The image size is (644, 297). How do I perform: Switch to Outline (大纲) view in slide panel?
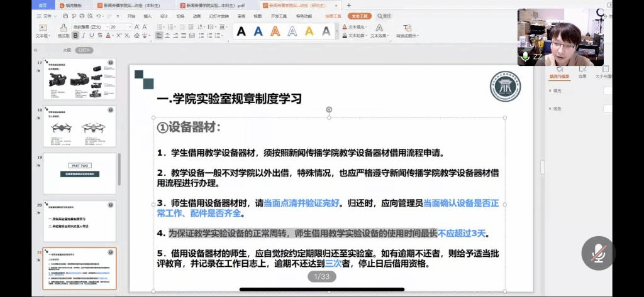point(67,50)
